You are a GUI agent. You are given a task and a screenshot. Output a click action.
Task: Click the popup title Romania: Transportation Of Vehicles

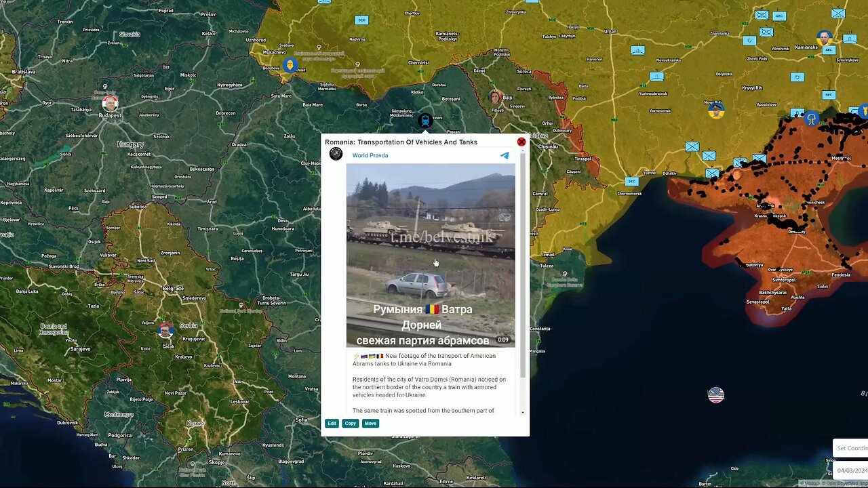(401, 142)
